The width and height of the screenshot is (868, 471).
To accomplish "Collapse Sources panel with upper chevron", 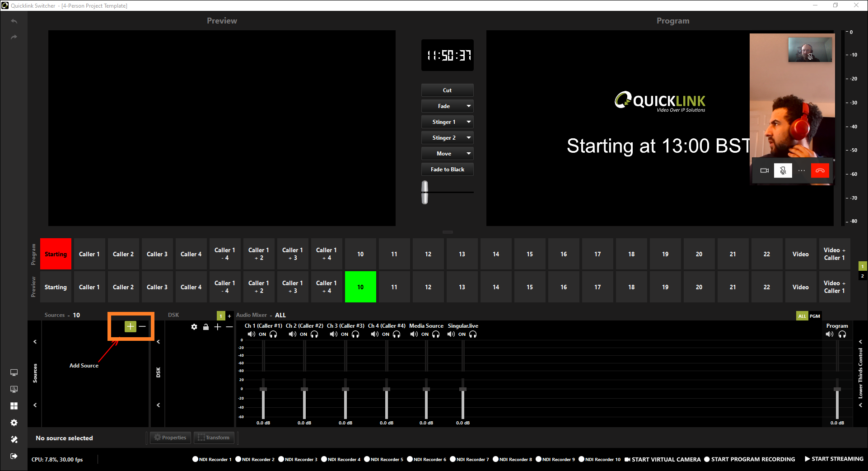I will tap(35, 342).
